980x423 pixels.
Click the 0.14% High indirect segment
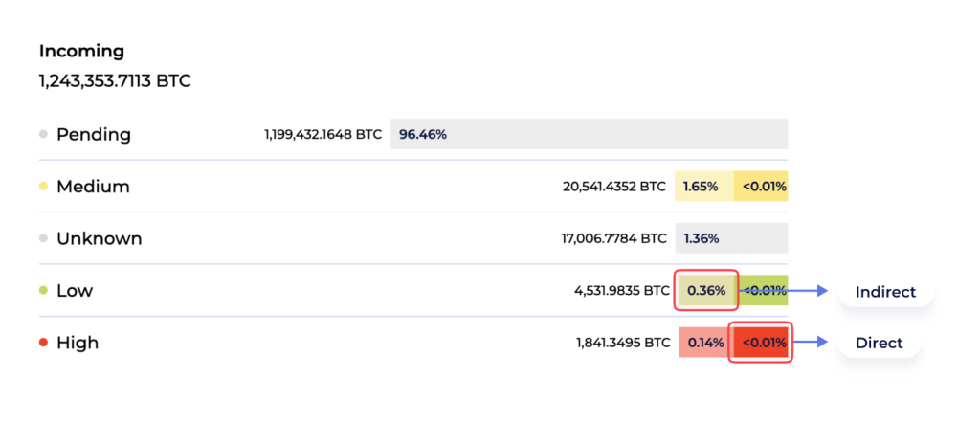pos(703,343)
